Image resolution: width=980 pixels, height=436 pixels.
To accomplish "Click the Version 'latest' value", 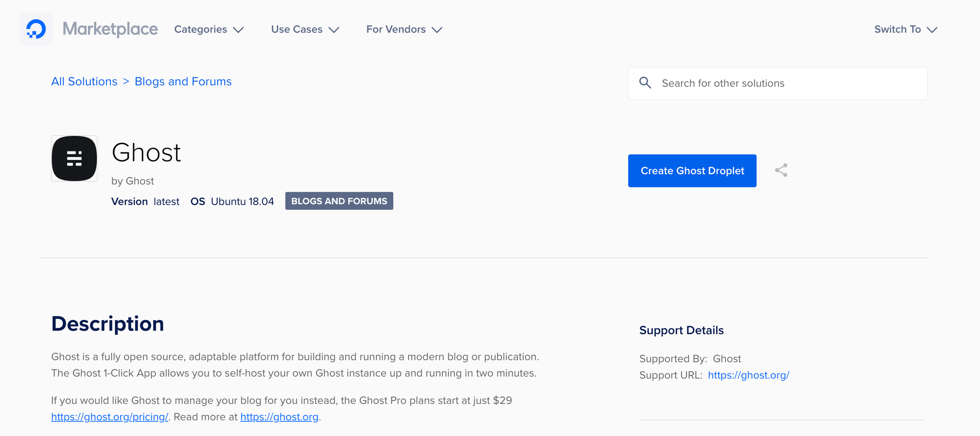I will pyautogui.click(x=167, y=202).
